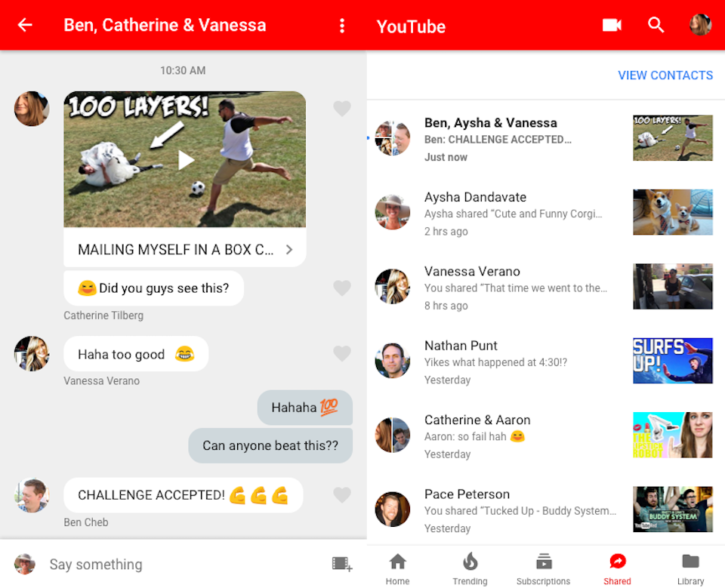Play the 100 Layers video
The image size is (725, 588).
pos(184,159)
